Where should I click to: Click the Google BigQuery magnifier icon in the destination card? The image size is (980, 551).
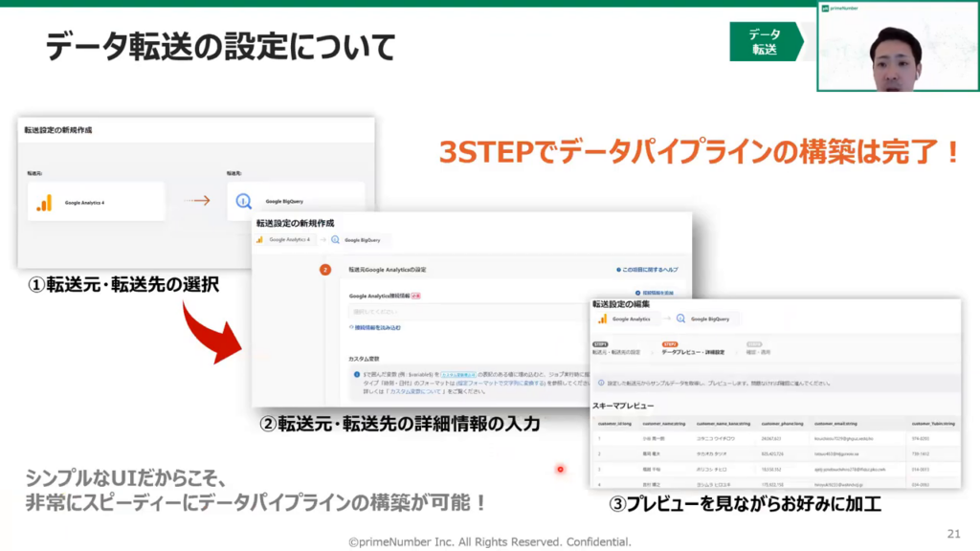(244, 202)
